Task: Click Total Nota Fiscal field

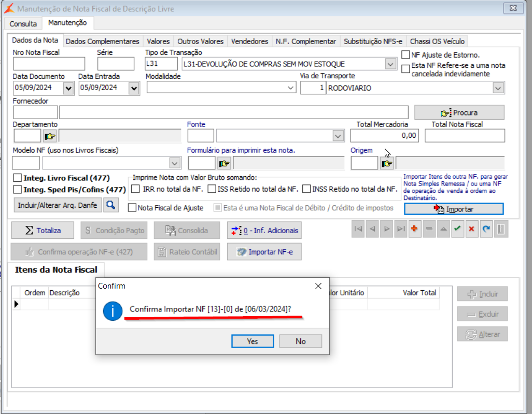Action: pyautogui.click(x=465, y=136)
